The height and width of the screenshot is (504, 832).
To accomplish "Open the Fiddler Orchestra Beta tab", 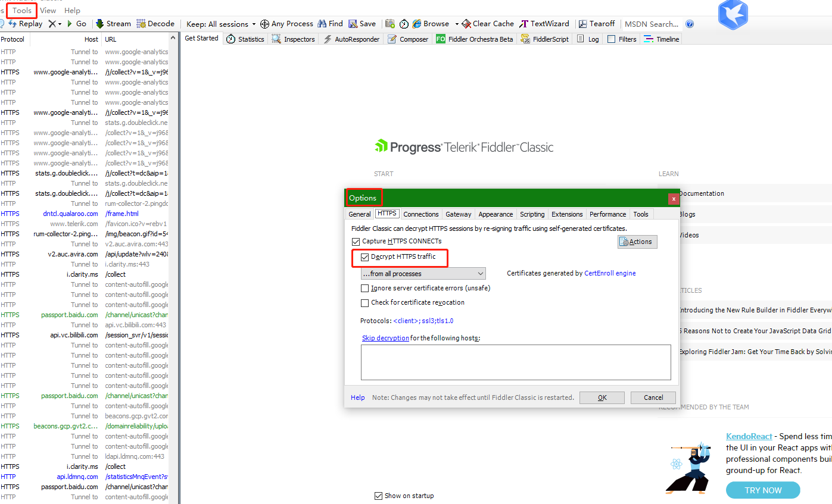I will point(474,39).
